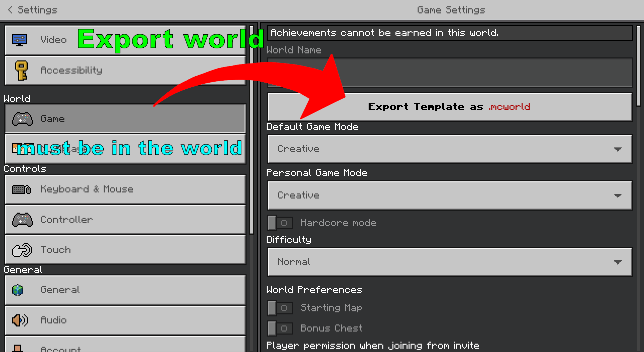644x352 pixels.
Task: Click the Controller gamepad icon
Action: (22, 220)
